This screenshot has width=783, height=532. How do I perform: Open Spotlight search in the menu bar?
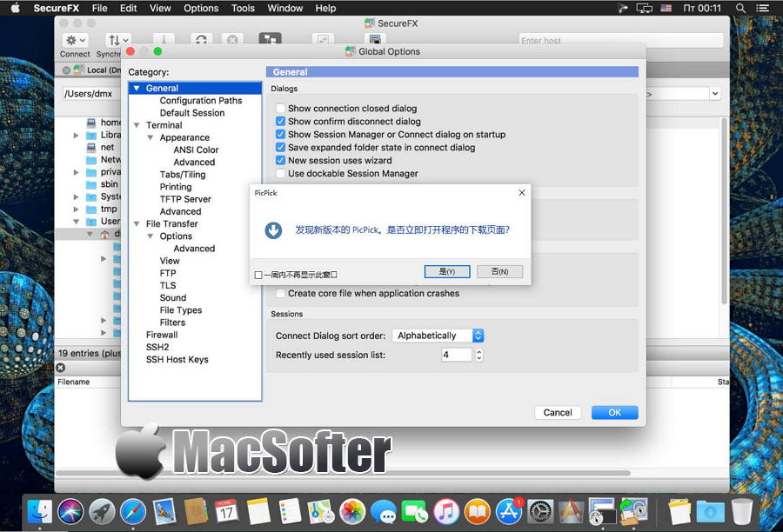point(740,8)
